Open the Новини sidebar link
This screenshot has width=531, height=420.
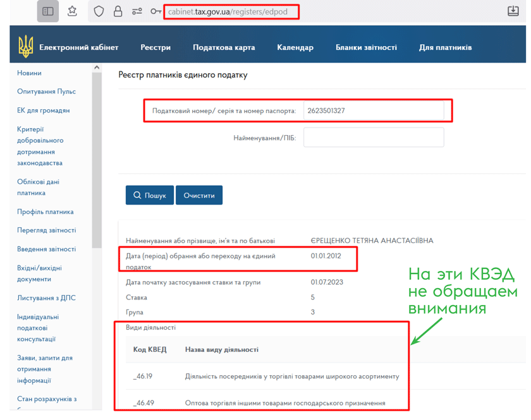click(x=29, y=73)
